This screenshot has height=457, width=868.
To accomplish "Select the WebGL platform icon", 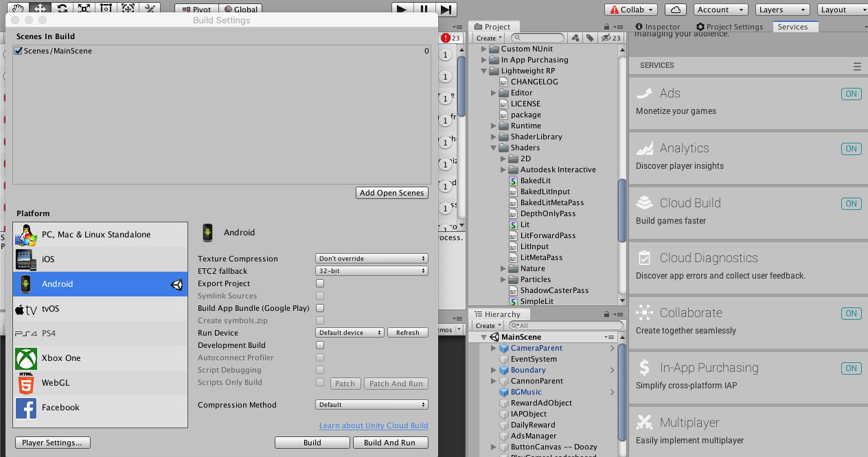I will point(26,383).
